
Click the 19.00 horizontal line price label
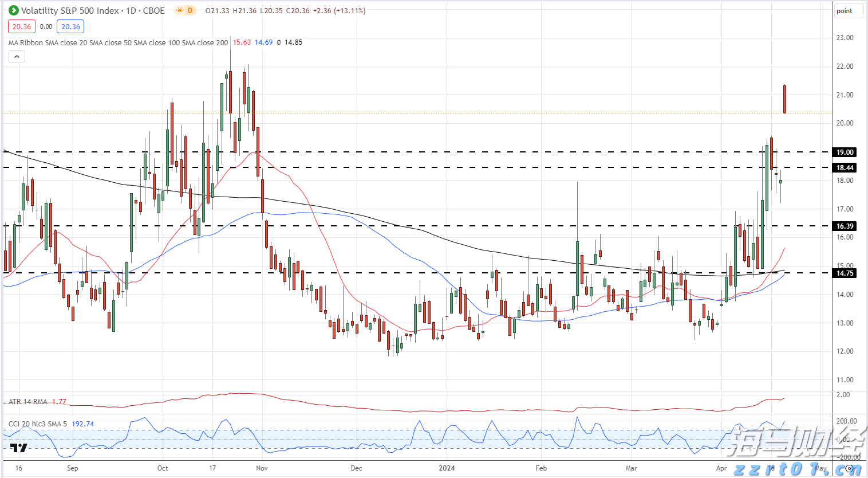(845, 152)
